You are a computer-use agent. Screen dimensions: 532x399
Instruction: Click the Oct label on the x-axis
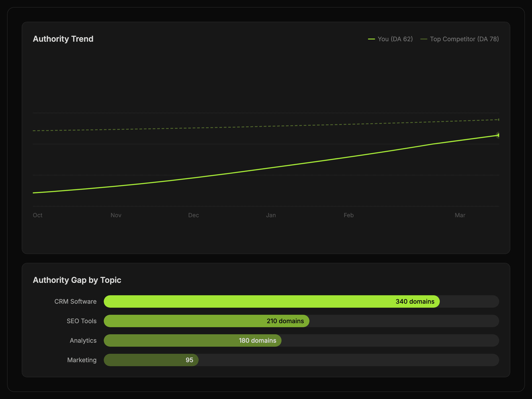pos(37,215)
